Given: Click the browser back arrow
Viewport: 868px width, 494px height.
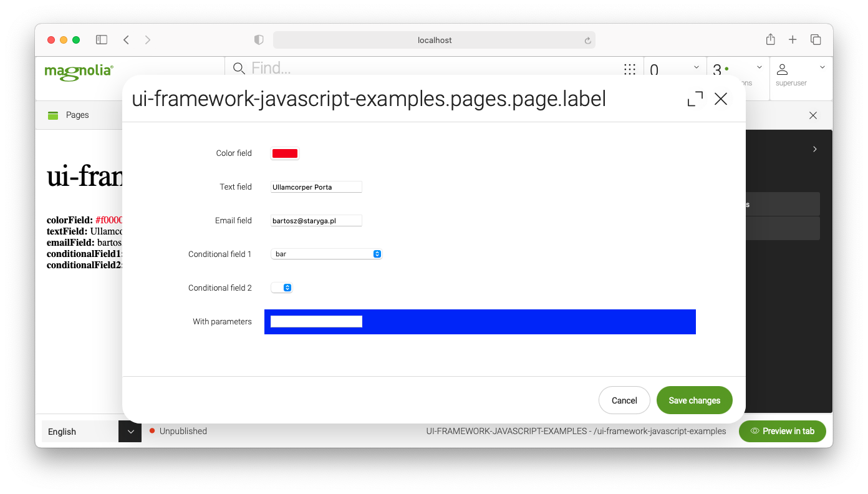Looking at the screenshot, I should click(x=126, y=39).
